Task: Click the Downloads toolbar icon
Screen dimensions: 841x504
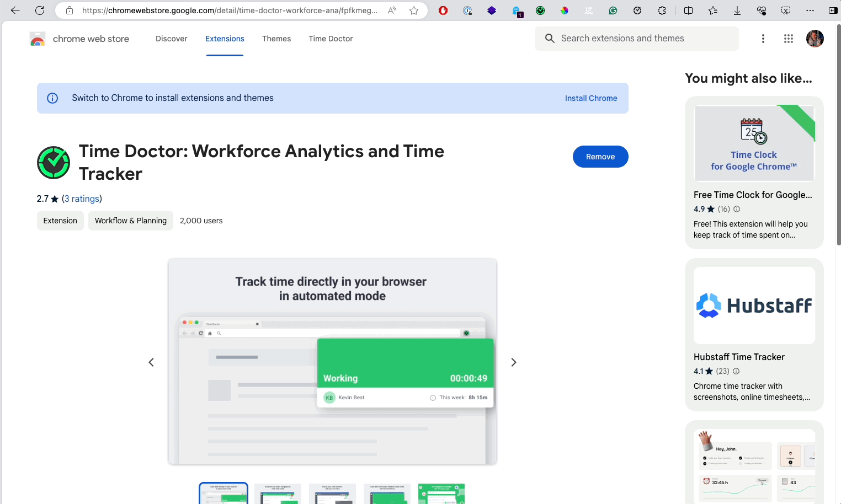Action: point(737,10)
